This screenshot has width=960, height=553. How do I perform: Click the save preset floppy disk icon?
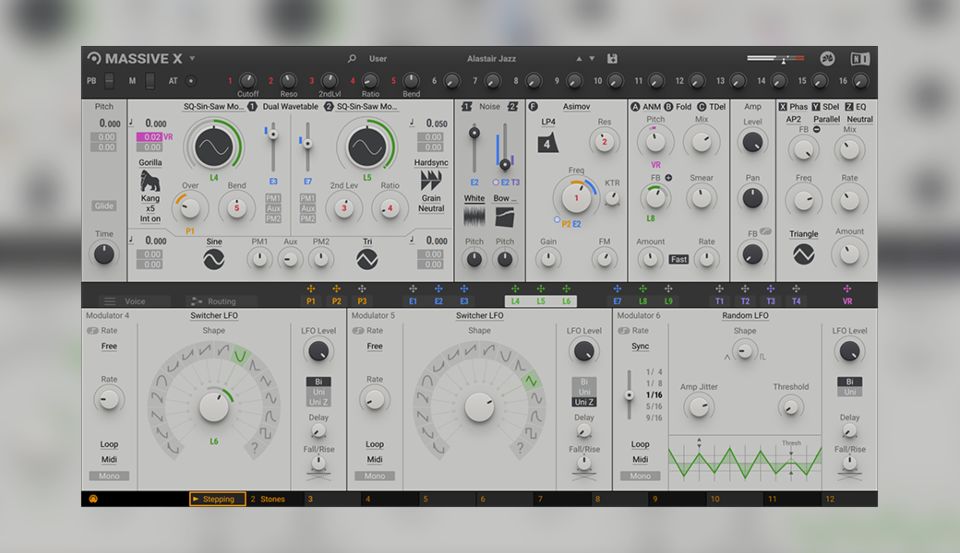[x=612, y=59]
